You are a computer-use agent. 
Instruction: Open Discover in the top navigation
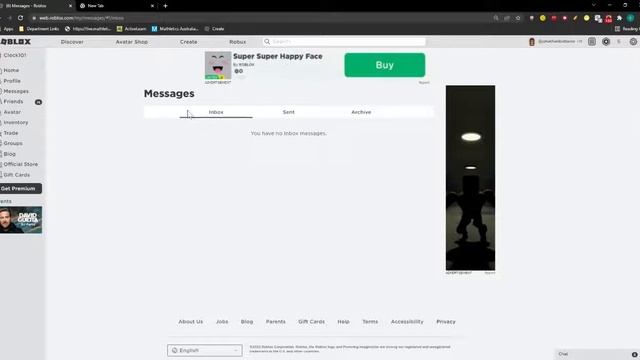tap(72, 42)
